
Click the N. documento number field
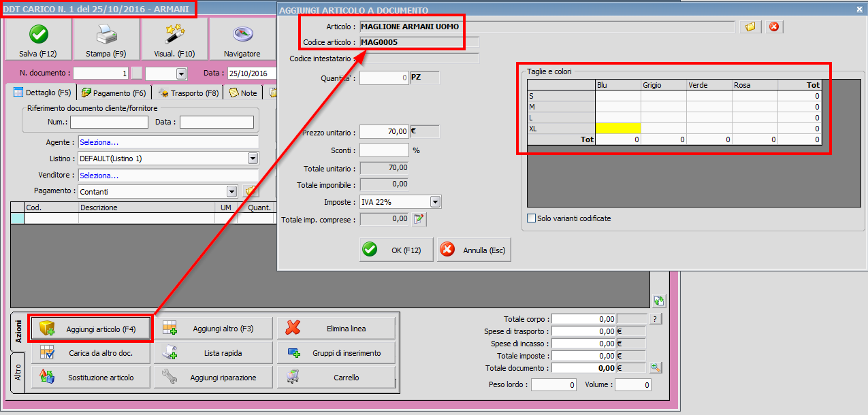click(x=101, y=73)
